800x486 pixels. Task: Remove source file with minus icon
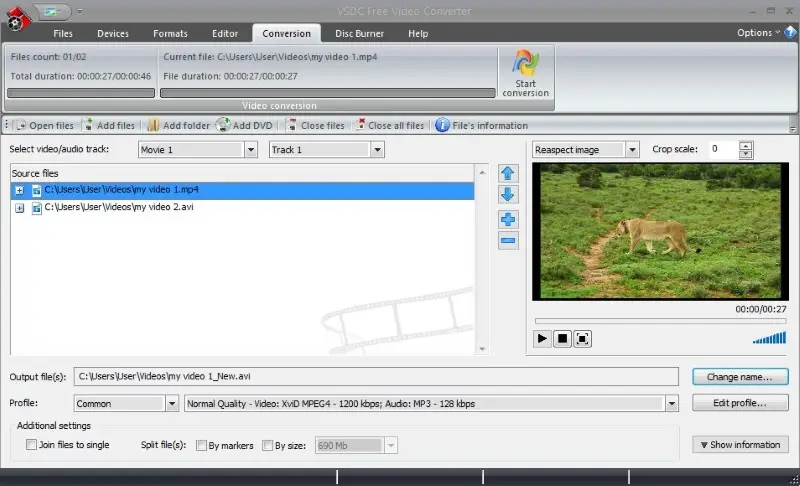tap(508, 240)
